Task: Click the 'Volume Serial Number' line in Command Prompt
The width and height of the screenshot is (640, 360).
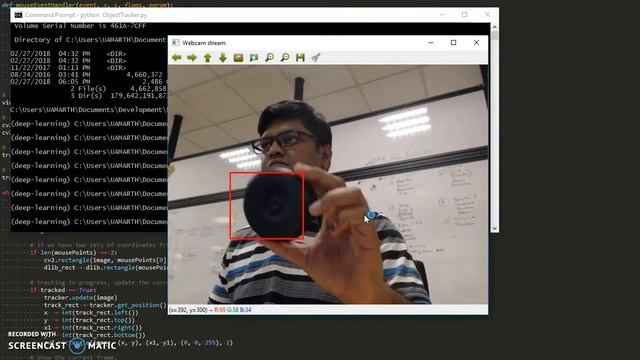Action: 80,26
